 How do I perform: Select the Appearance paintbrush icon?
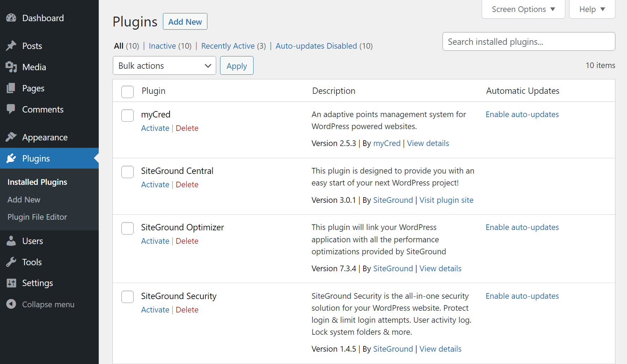point(11,137)
